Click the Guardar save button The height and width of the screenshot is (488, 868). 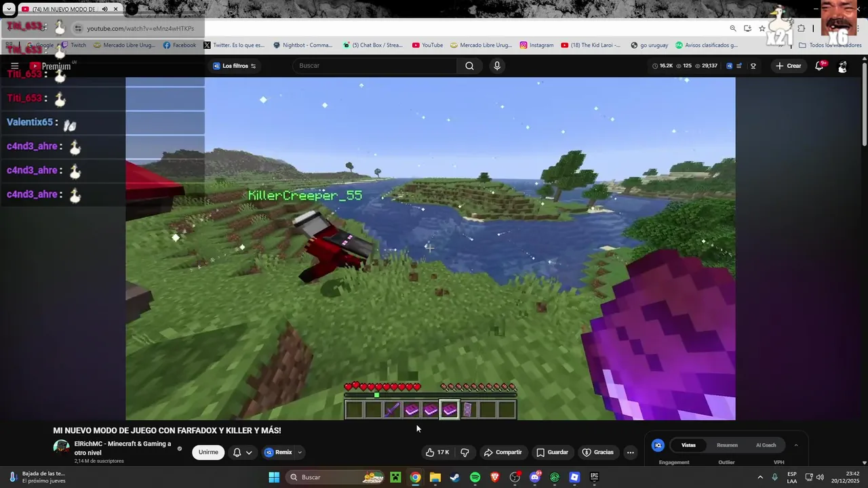click(x=552, y=452)
